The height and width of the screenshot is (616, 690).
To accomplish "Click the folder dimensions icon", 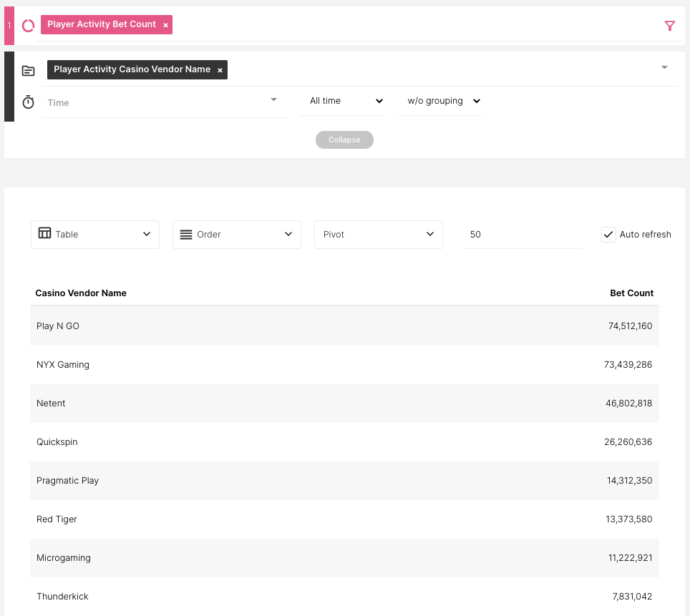I will coord(29,71).
